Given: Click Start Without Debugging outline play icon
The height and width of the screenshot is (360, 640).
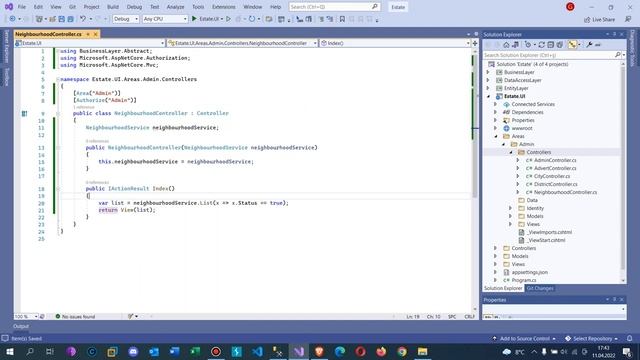Looking at the screenshot, I should (x=229, y=19).
